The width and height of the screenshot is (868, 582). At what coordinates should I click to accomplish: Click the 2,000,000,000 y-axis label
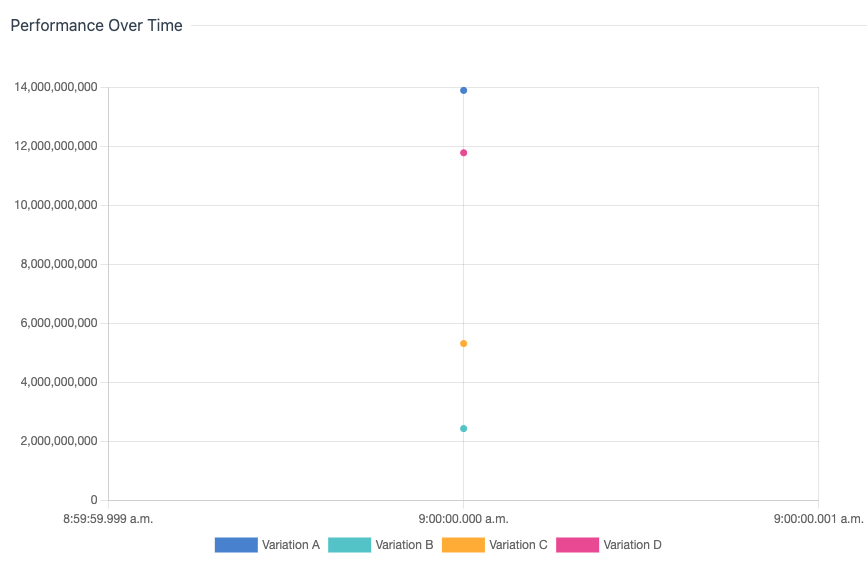[60, 441]
